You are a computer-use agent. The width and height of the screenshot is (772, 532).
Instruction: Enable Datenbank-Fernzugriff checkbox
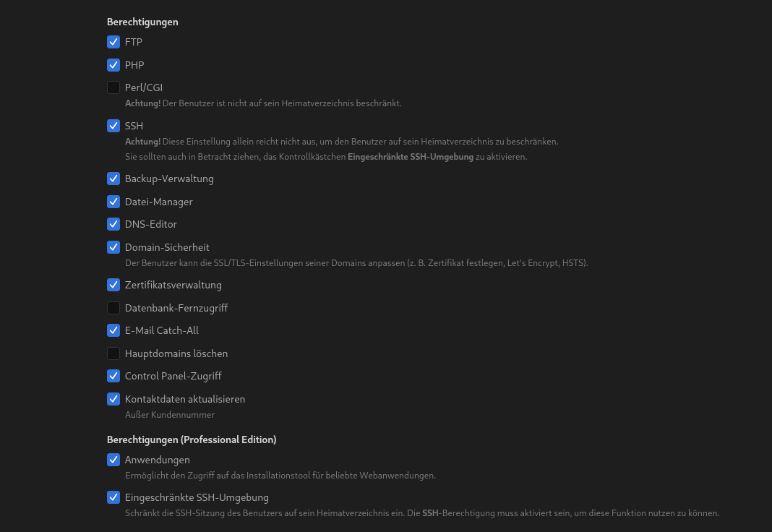pyautogui.click(x=113, y=308)
